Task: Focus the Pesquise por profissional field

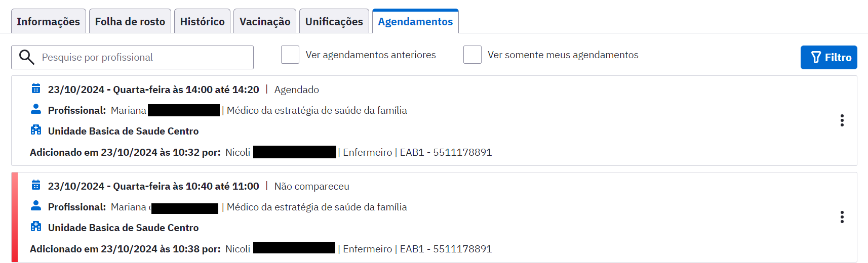Action: 133,57
